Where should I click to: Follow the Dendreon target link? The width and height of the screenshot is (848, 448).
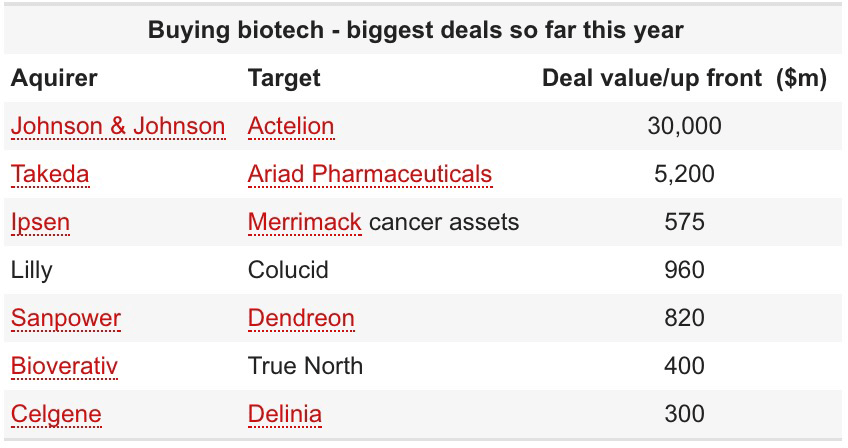(x=301, y=318)
